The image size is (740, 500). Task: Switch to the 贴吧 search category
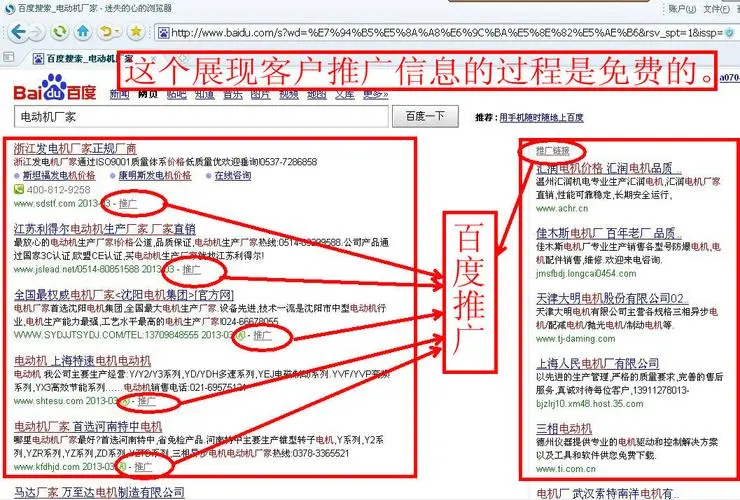pos(176,94)
